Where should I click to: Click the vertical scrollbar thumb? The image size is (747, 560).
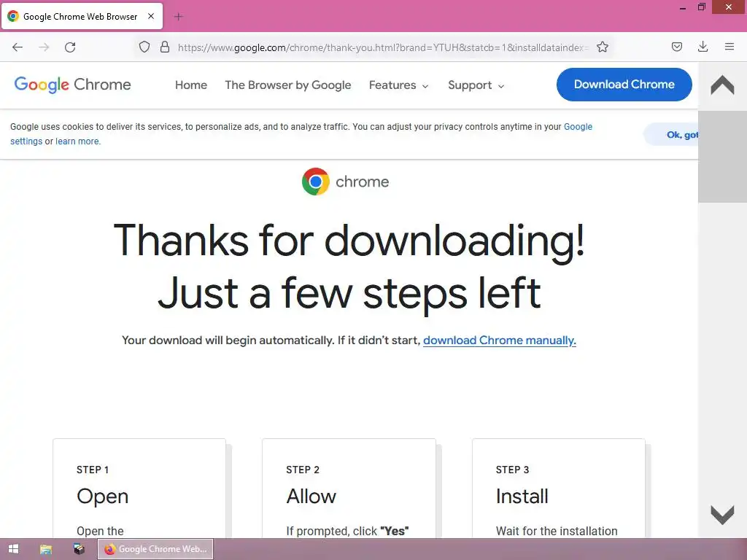pos(722,157)
